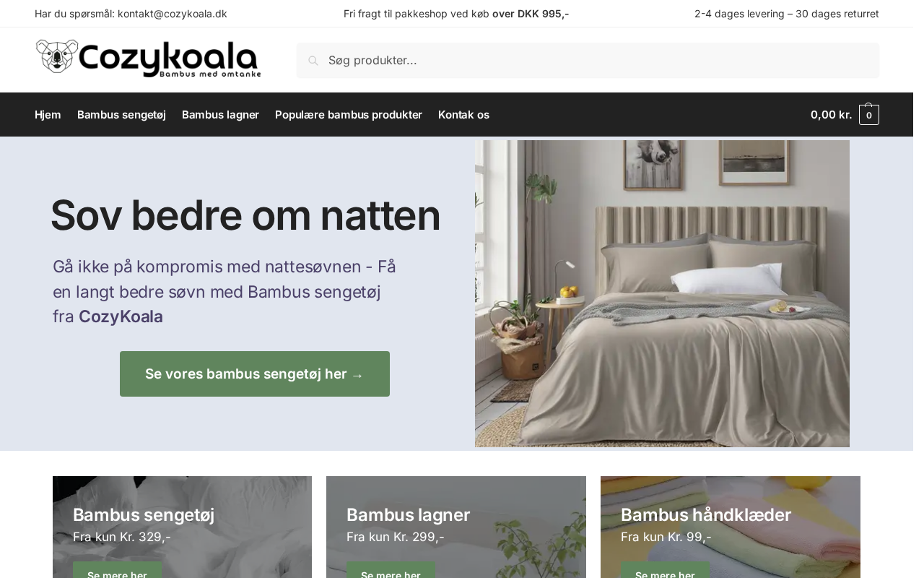This screenshot has width=924, height=578.
Task: Go to Bambus lagner in navigation
Action: tap(220, 115)
